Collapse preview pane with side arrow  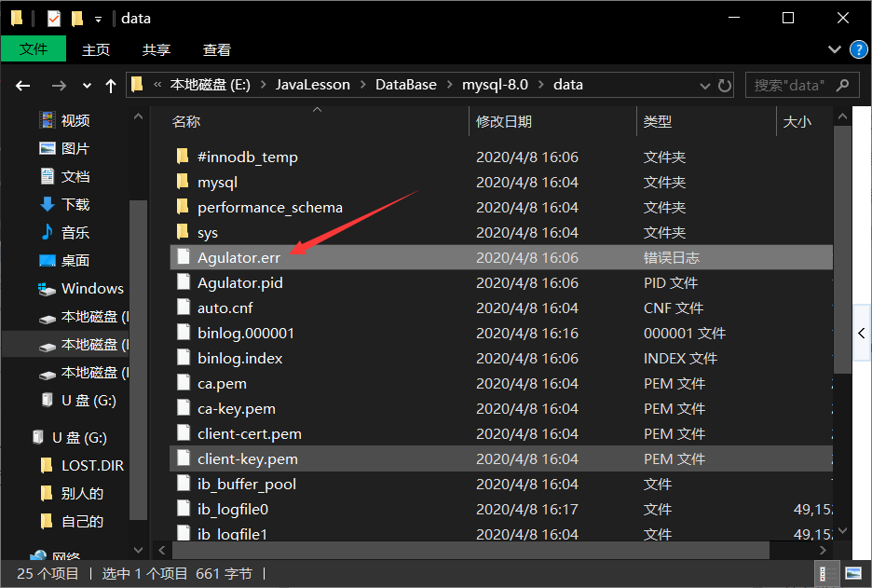point(862,334)
